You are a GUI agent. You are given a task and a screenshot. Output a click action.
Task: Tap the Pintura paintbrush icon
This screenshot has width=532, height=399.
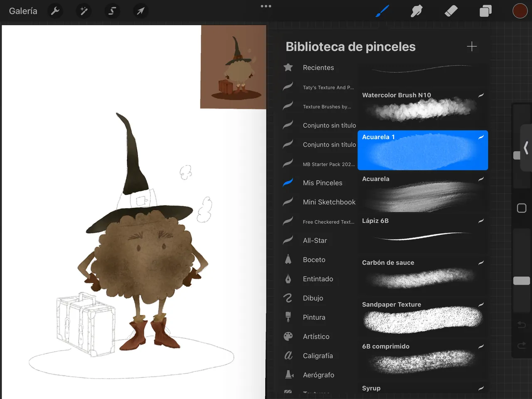(x=288, y=317)
